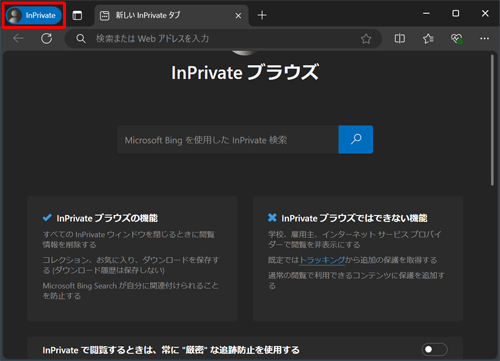Open split screen icon
Viewport: 500px width, 361px height.
click(400, 39)
